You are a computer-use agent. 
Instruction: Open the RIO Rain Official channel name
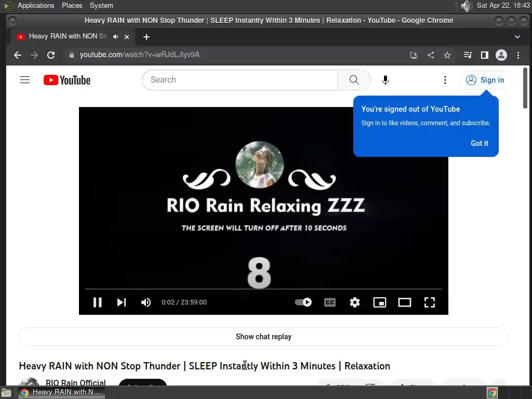(x=76, y=383)
